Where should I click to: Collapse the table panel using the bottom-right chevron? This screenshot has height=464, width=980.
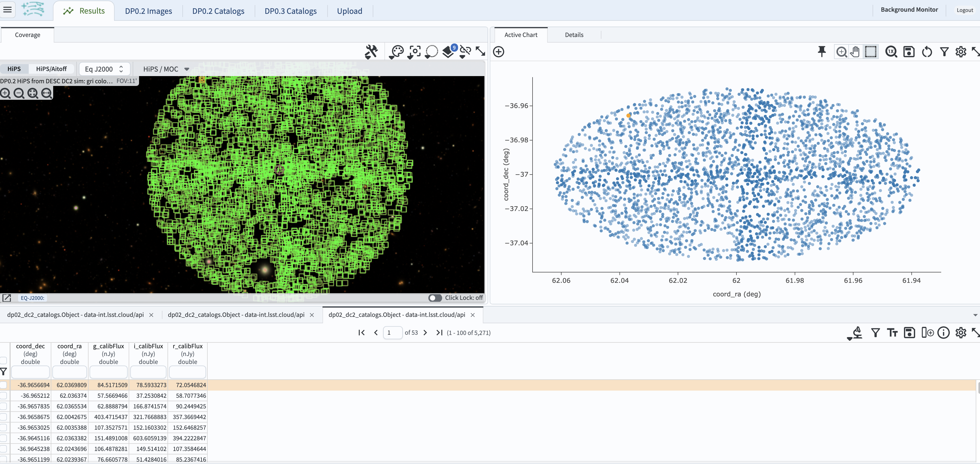pyautogui.click(x=975, y=315)
